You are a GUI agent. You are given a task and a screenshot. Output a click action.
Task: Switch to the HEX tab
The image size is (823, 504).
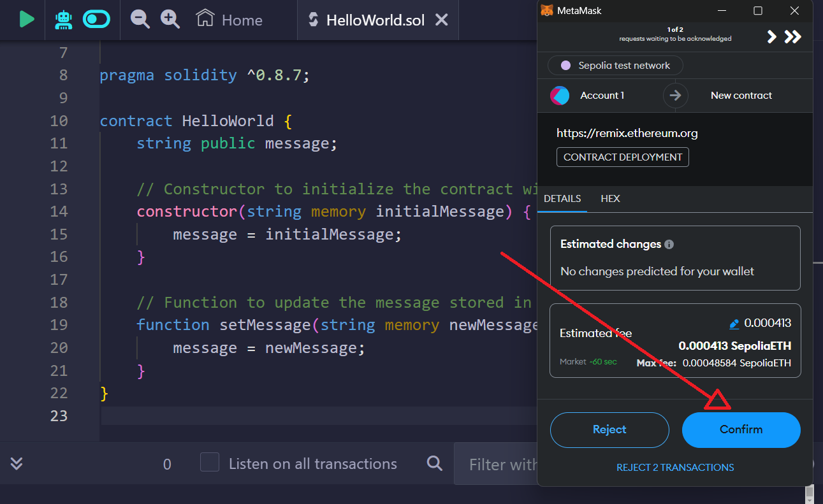610,199
